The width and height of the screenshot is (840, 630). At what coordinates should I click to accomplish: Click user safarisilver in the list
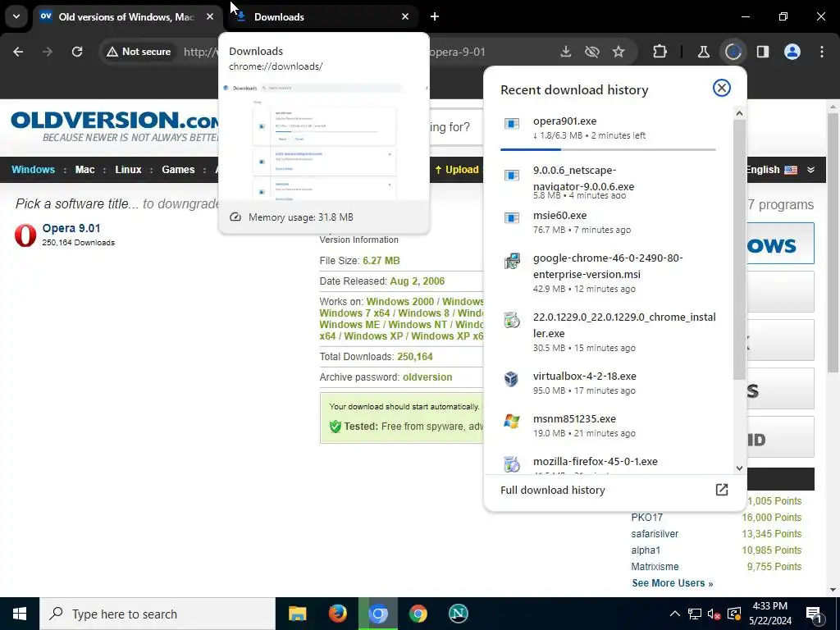click(x=655, y=534)
